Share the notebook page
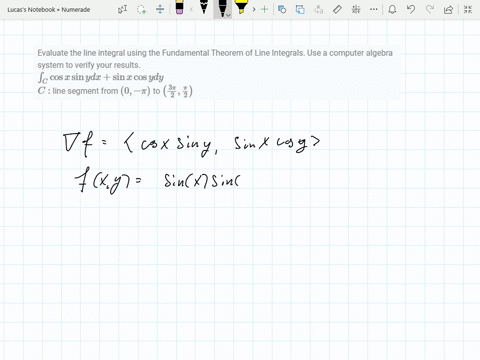Screen dimensions: 480x360 point(448,9)
